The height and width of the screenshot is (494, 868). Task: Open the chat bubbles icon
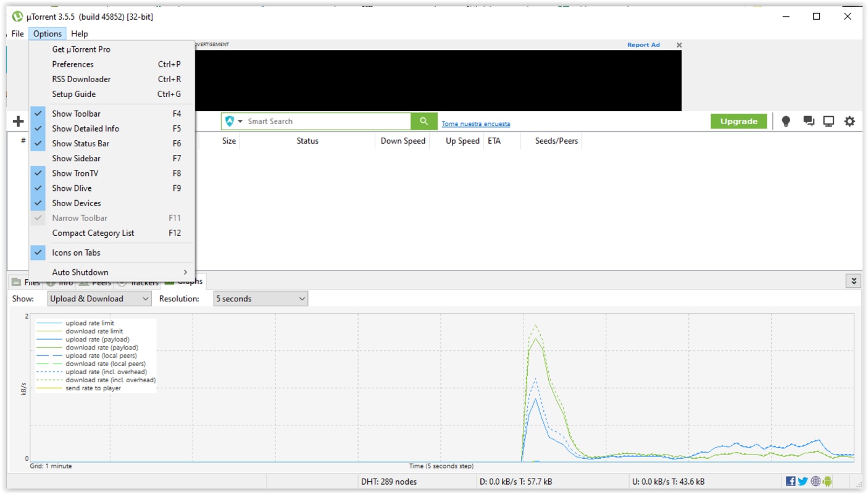pos(808,121)
